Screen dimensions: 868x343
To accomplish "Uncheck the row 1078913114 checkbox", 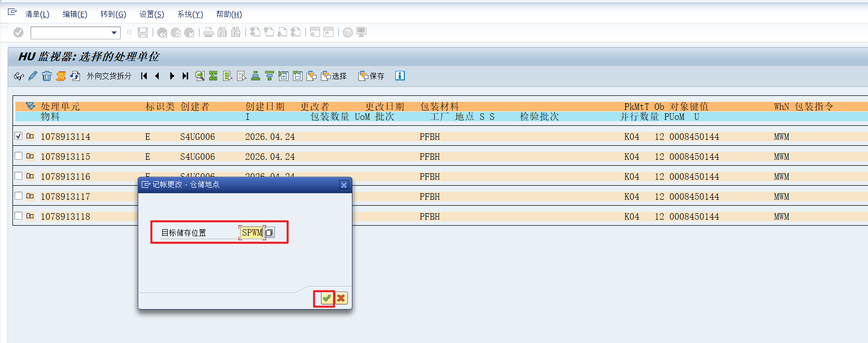I will pos(18,136).
